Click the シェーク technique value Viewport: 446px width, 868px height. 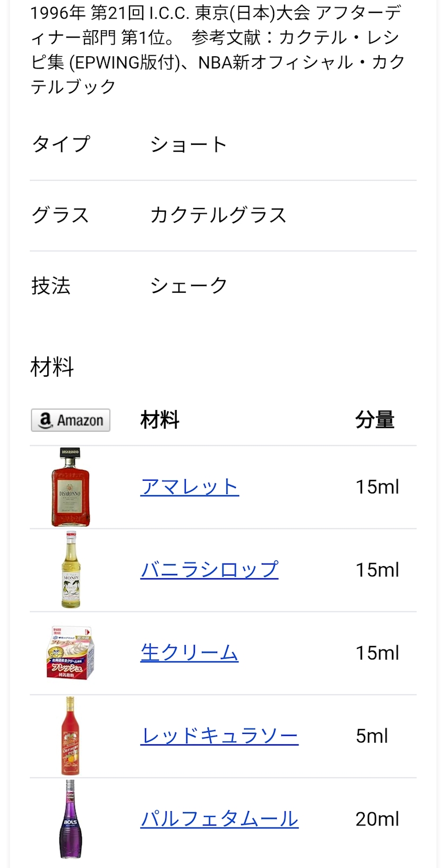188,286
